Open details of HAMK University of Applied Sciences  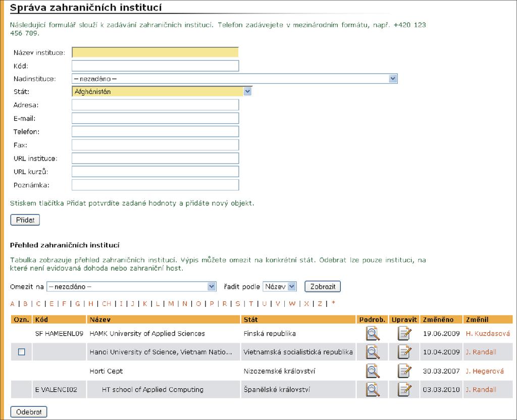(373, 333)
